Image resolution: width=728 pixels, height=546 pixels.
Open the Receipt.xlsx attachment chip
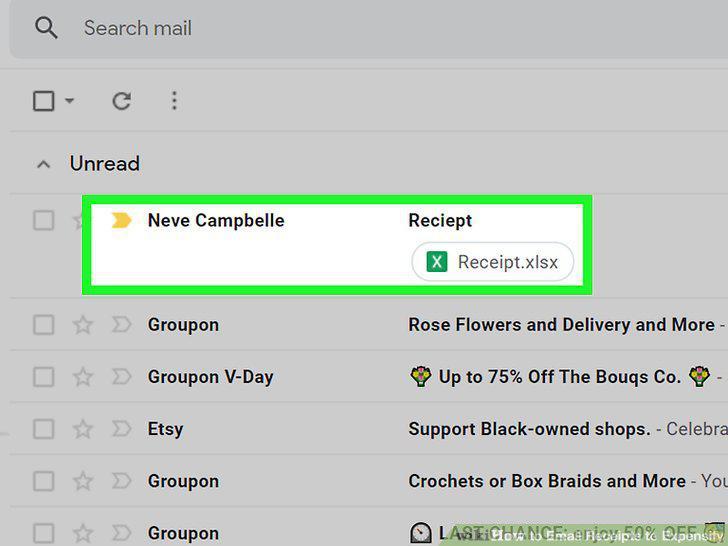493,262
